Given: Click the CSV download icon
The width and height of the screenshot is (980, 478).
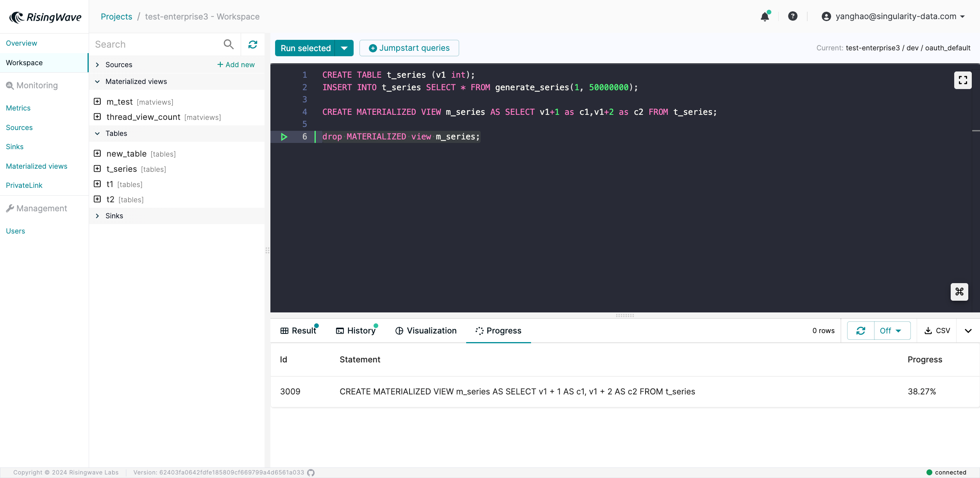Looking at the screenshot, I should click(937, 330).
